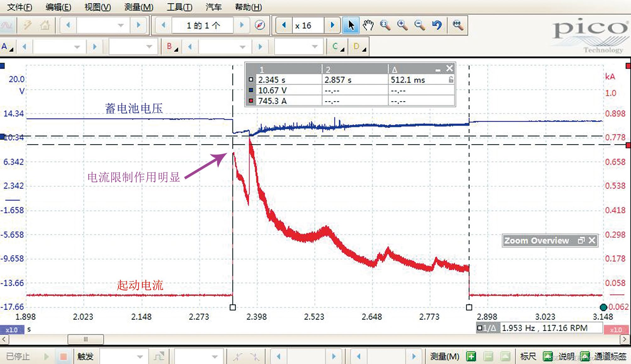Increase the x 16 zoom factor arrow
631x364 pixels.
(x=332, y=25)
